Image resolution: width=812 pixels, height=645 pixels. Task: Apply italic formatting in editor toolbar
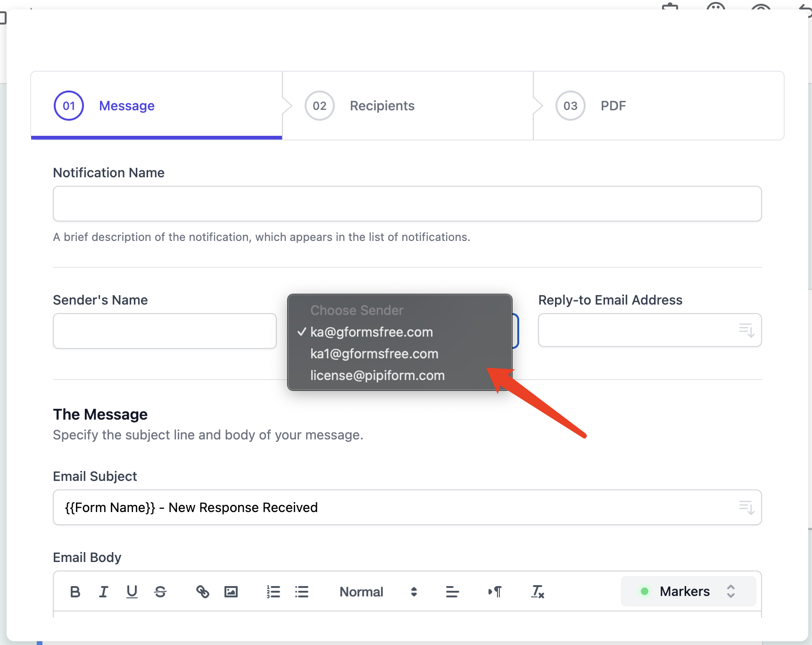point(103,592)
